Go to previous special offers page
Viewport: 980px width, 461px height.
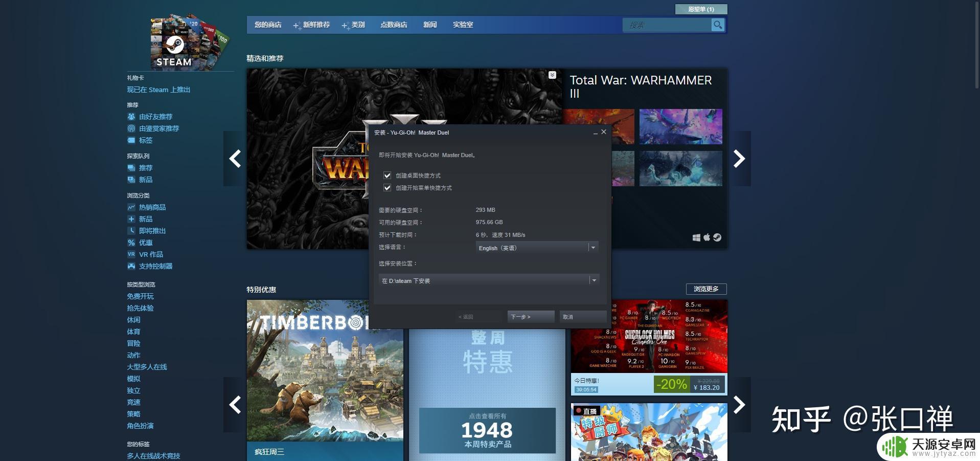[235, 405]
